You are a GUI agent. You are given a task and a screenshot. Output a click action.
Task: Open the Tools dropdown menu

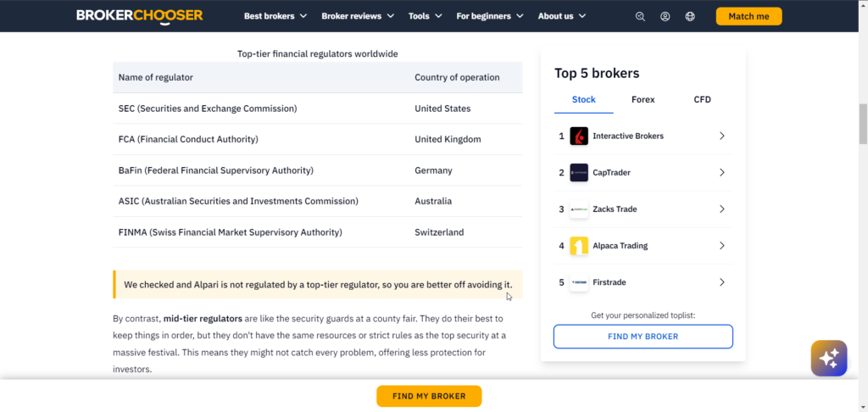[426, 16]
